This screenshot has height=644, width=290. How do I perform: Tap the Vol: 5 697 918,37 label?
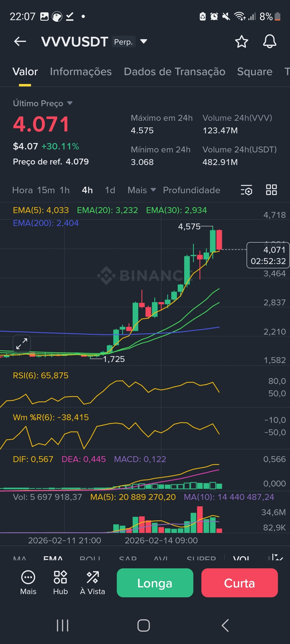[48, 497]
